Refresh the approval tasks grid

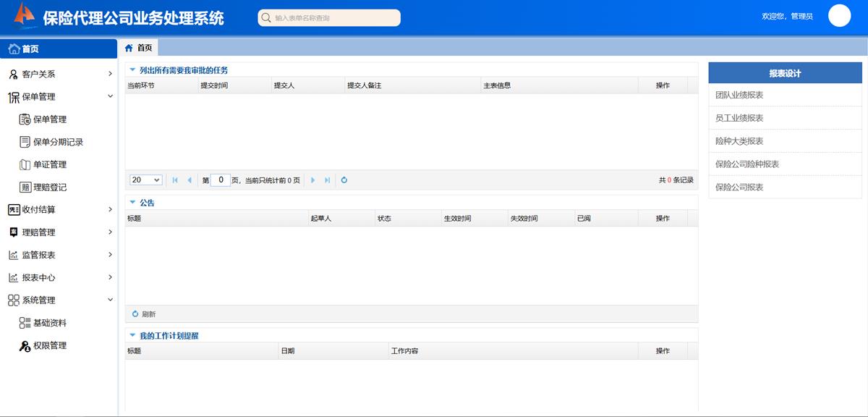pos(344,180)
